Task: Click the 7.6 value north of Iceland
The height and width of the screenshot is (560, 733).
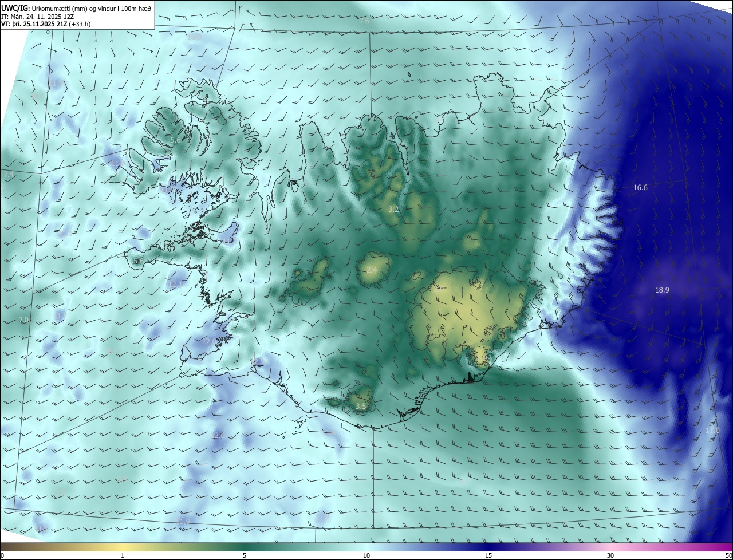Action: tap(365, 21)
